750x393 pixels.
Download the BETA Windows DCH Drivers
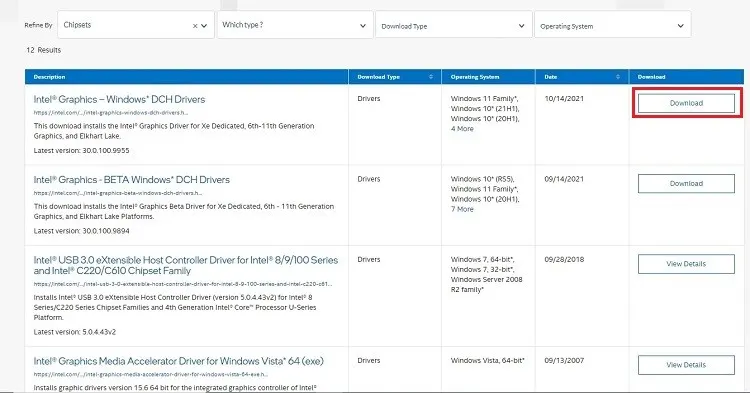point(686,184)
